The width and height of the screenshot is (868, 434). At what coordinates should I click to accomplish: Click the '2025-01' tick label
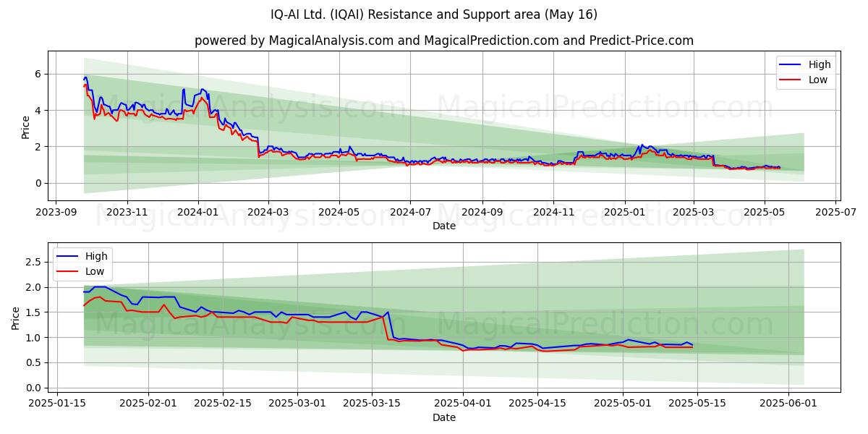[x=624, y=213]
